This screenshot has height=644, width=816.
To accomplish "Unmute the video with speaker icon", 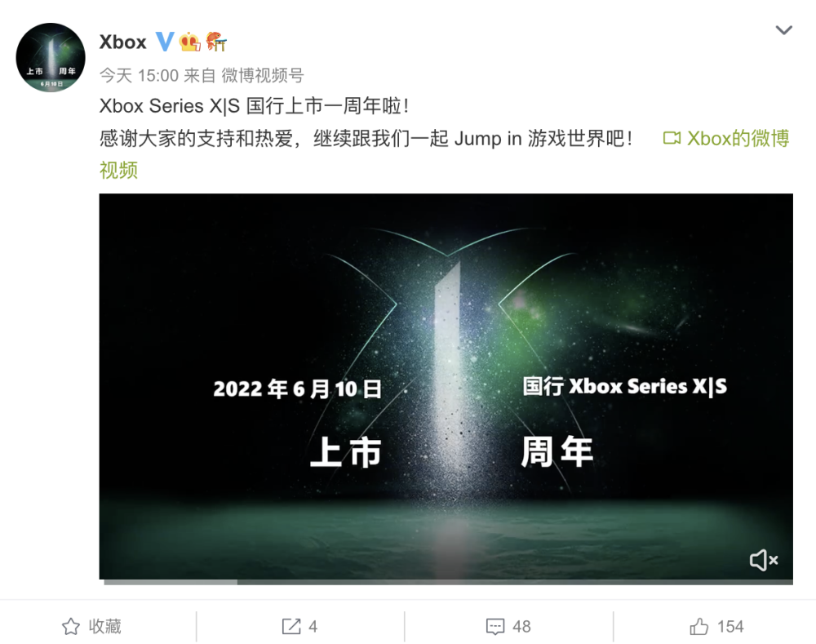I will coord(764,560).
